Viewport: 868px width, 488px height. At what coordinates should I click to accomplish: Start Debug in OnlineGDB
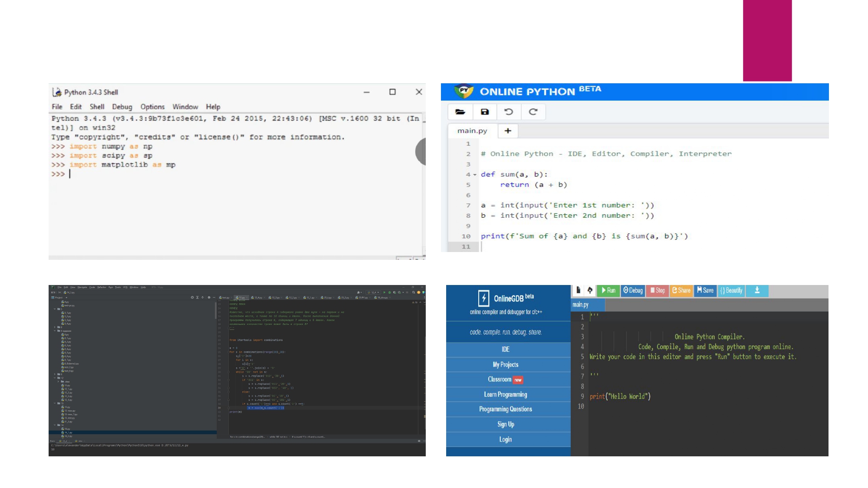(633, 290)
